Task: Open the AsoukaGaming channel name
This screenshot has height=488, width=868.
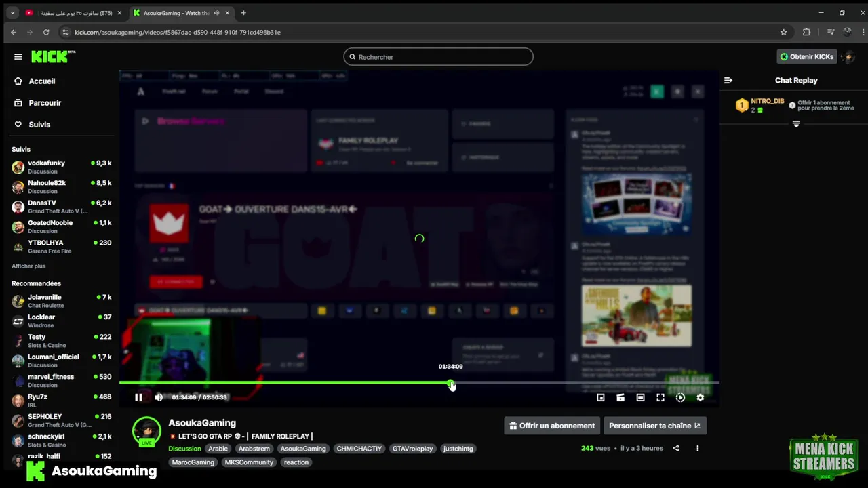Action: (202, 423)
